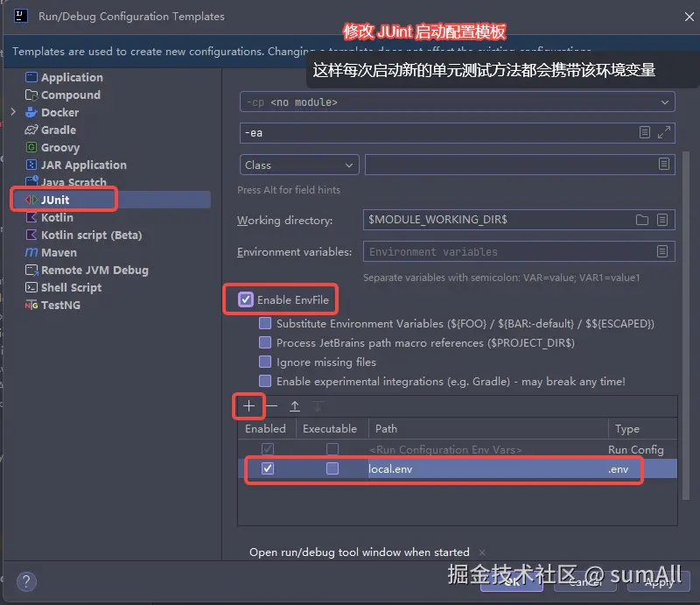The width and height of the screenshot is (700, 605).
Task: Browse for working directory folder
Action: click(642, 220)
